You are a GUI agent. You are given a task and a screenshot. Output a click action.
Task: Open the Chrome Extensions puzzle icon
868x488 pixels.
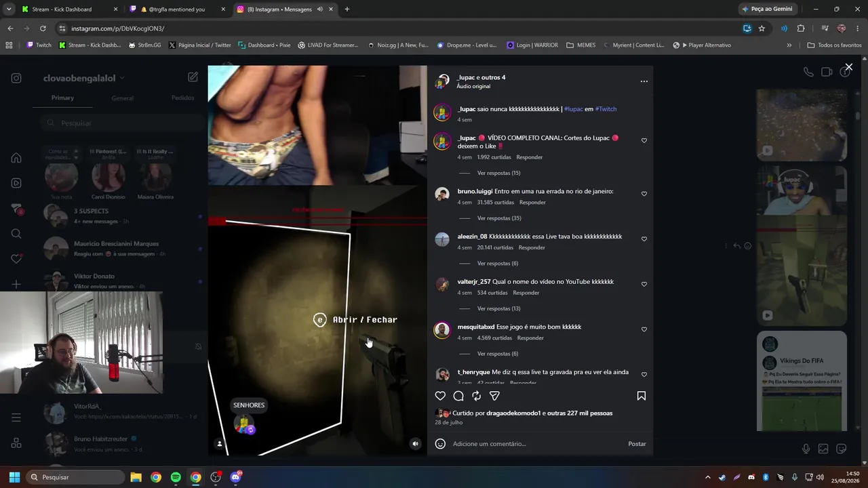[801, 28]
